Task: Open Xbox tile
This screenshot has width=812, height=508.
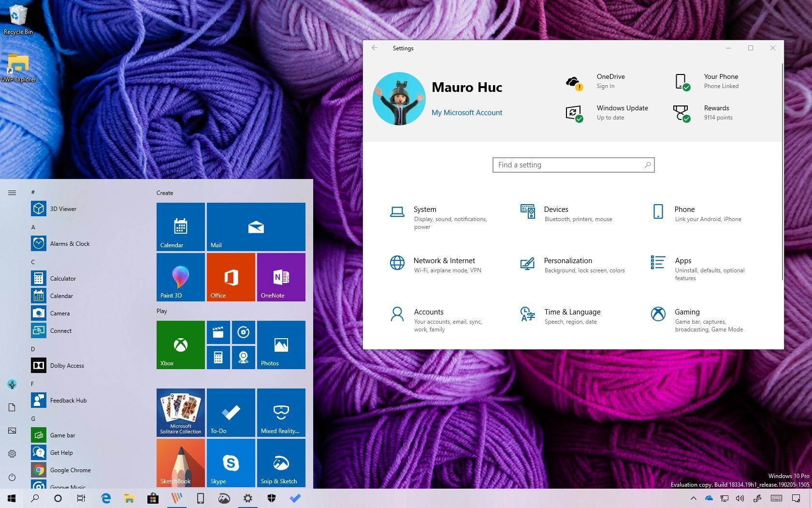Action: pyautogui.click(x=181, y=345)
